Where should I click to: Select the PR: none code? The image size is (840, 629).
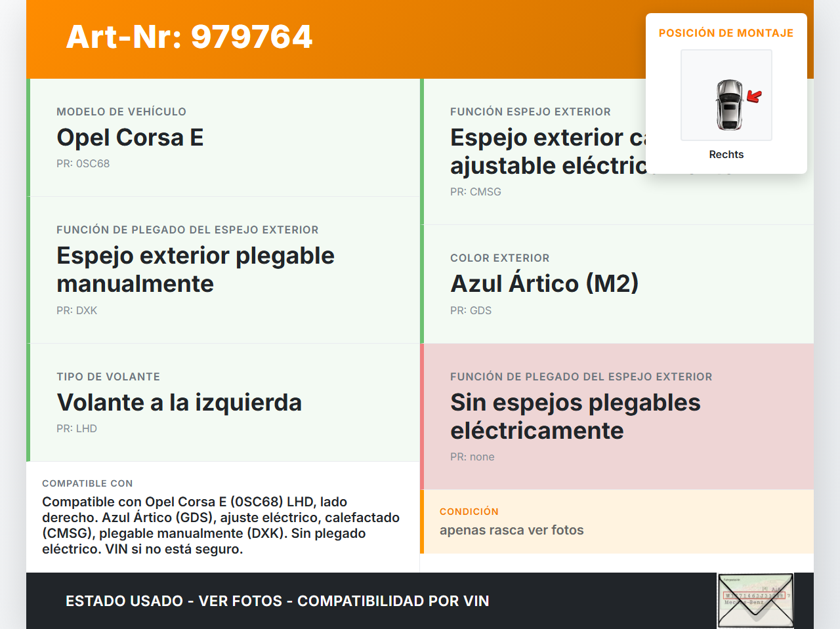tap(472, 457)
